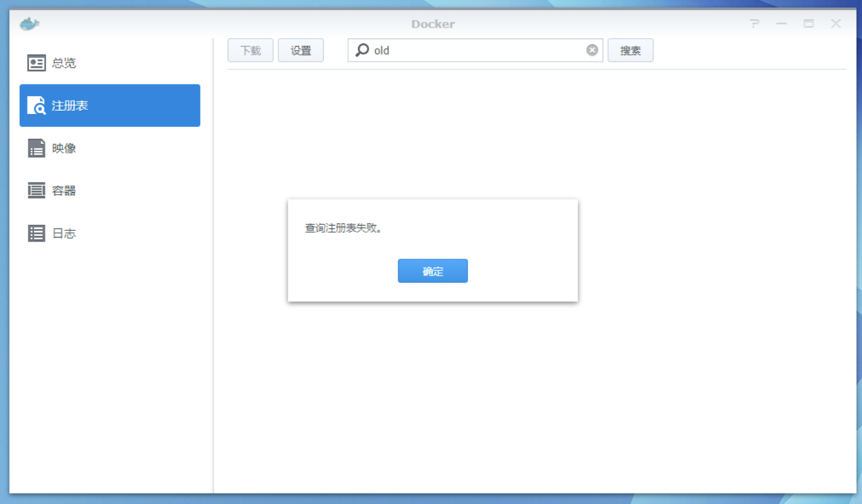Dismiss the 查询注册表失败 message dialog
The height and width of the screenshot is (504, 862).
(x=432, y=270)
